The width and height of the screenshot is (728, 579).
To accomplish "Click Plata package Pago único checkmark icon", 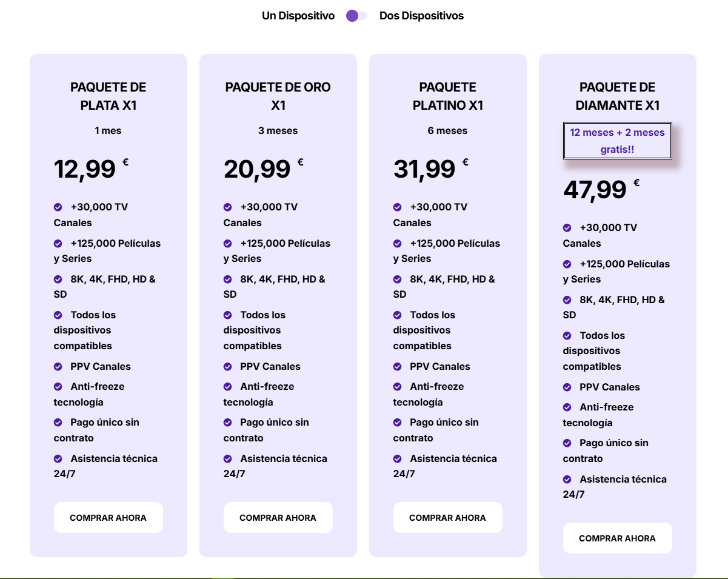I will [x=58, y=423].
